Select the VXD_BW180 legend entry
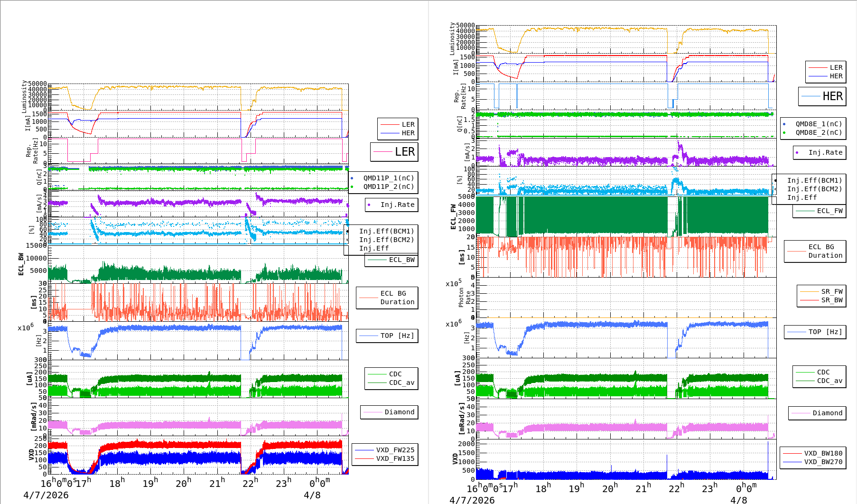This screenshot has width=857, height=504. tap(823, 453)
